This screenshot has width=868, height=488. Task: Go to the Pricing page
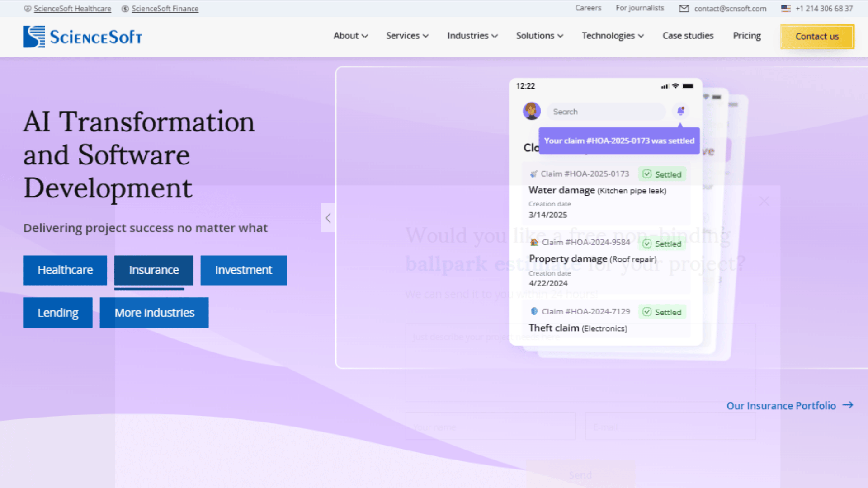click(x=747, y=36)
